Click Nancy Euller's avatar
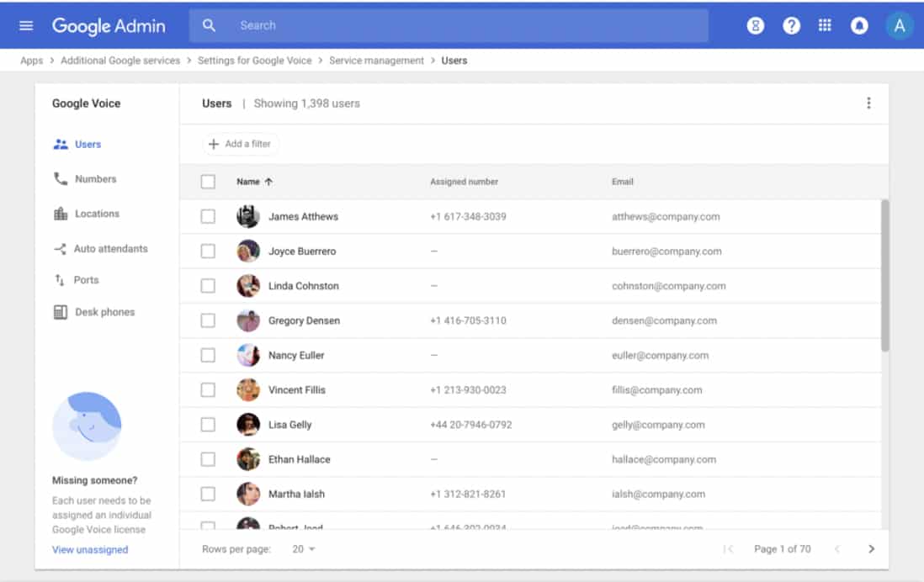Image resolution: width=924 pixels, height=582 pixels. click(x=248, y=355)
